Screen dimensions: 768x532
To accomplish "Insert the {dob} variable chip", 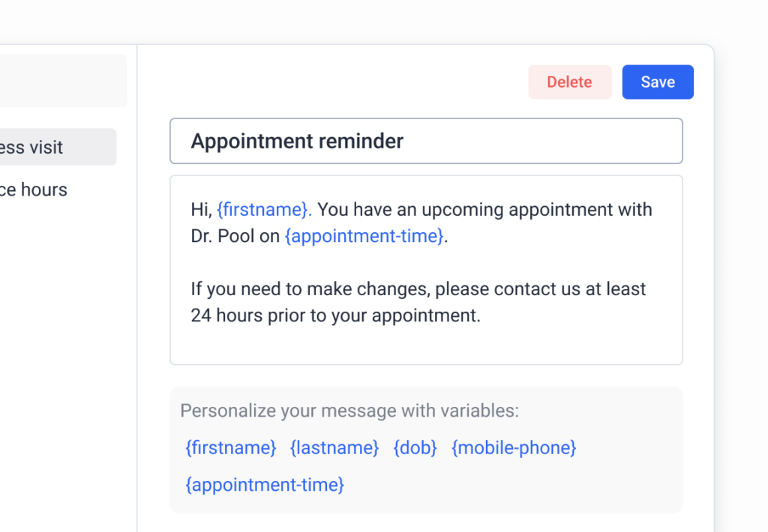I will click(x=415, y=447).
